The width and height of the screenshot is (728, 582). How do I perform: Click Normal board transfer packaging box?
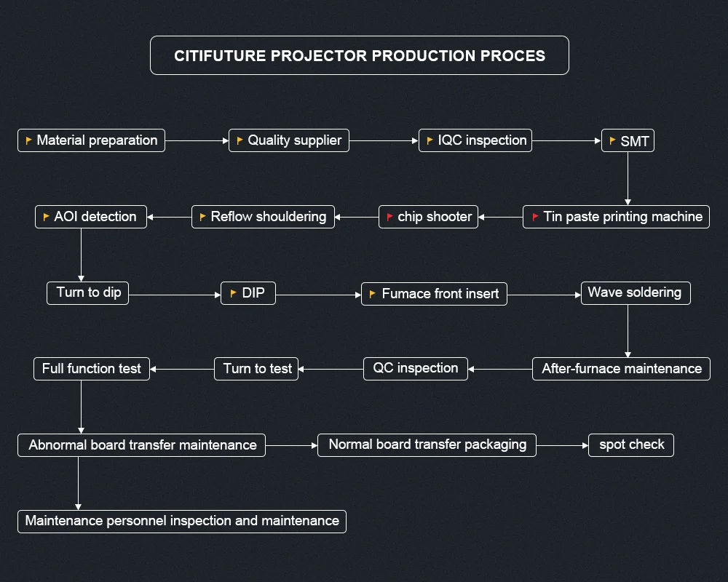[x=427, y=445]
